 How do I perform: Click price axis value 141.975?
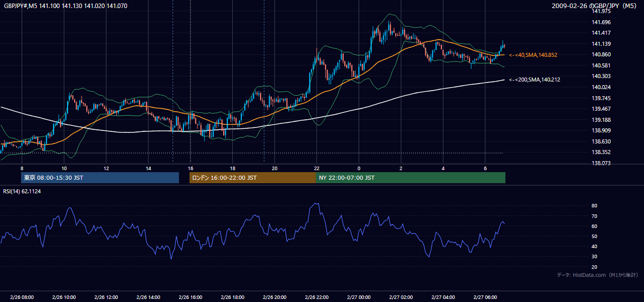pyautogui.click(x=601, y=12)
